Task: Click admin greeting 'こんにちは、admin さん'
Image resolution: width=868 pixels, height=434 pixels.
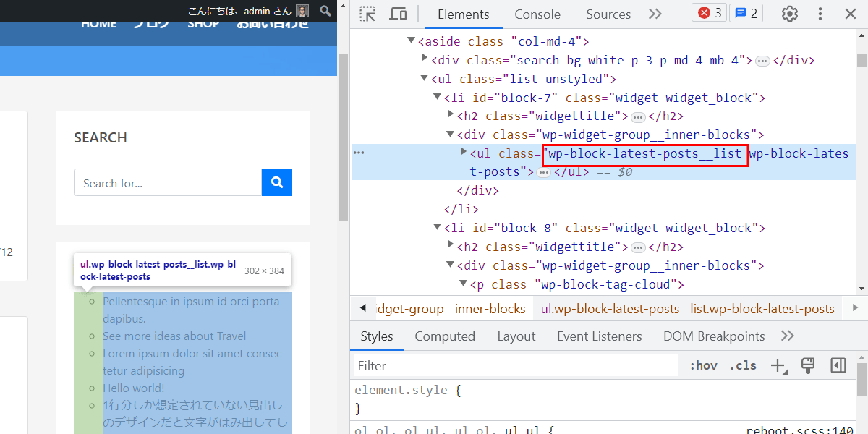Action: point(239,11)
